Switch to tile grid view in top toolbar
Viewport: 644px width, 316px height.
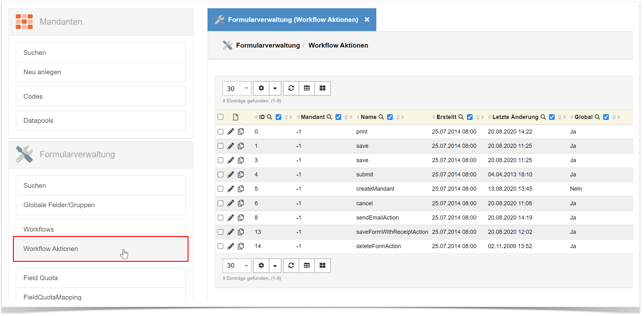pyautogui.click(x=322, y=88)
